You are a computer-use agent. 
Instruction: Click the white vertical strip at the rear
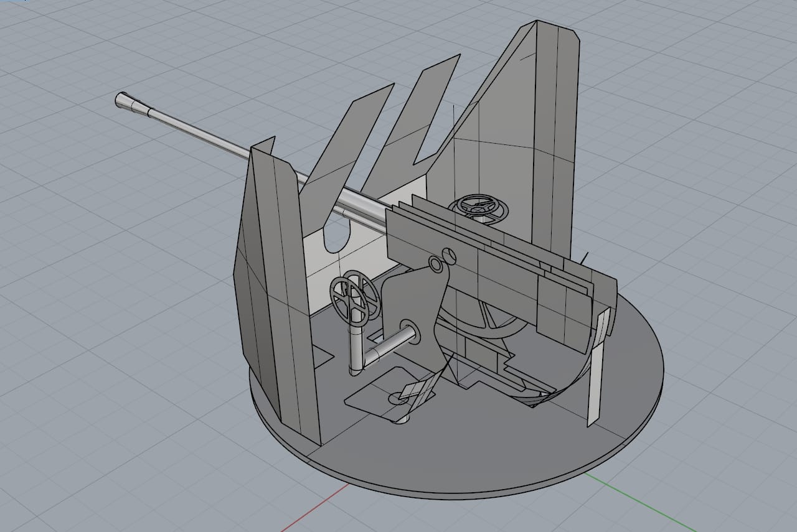(x=595, y=373)
